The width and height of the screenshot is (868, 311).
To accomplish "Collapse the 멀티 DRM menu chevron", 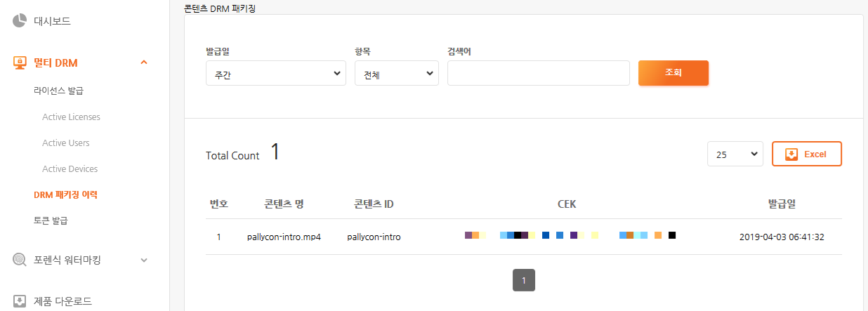I will [144, 62].
